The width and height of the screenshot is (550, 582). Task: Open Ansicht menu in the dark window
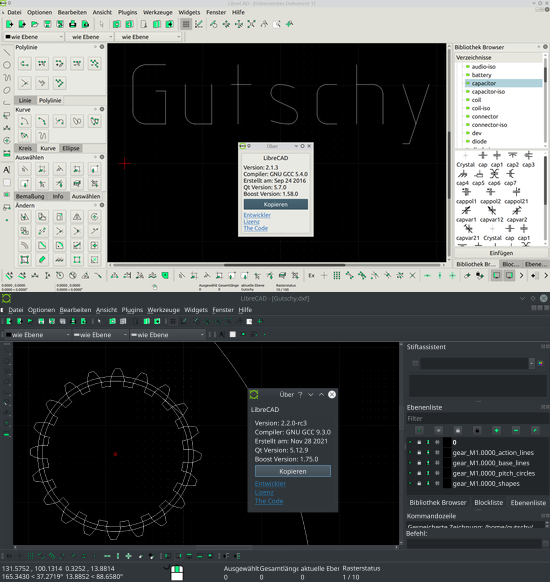pyautogui.click(x=106, y=310)
